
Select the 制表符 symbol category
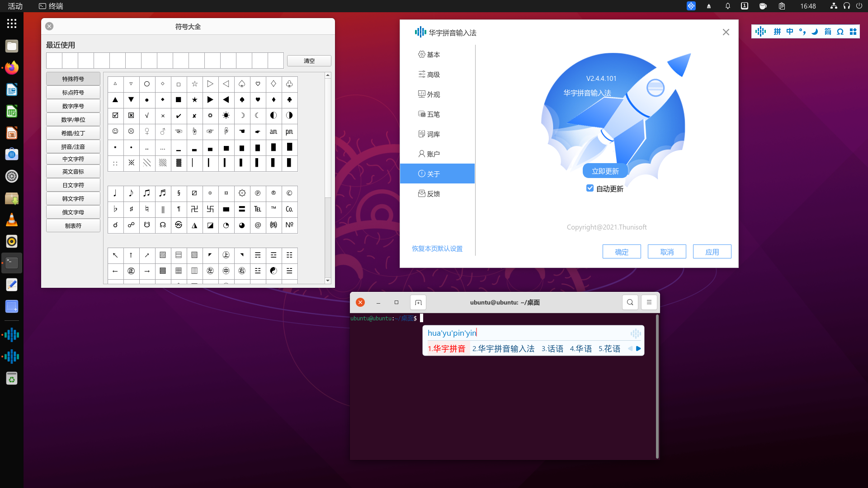tap(73, 226)
